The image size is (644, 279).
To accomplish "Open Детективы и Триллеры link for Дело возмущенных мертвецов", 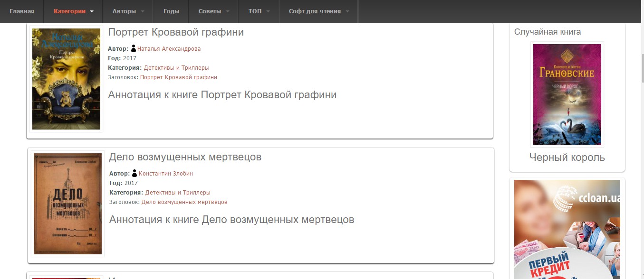I will click(178, 193).
